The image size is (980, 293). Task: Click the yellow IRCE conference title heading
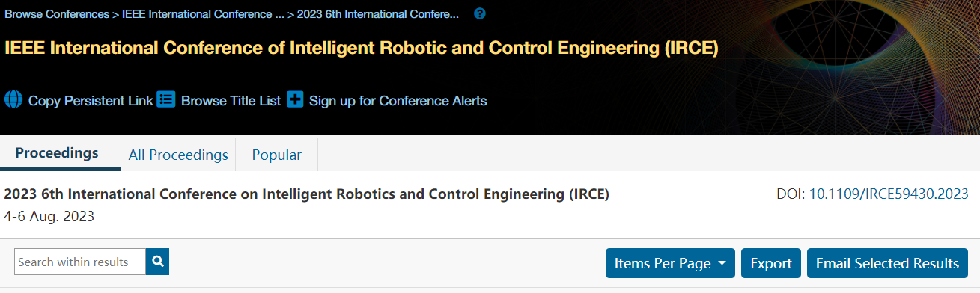[362, 49]
